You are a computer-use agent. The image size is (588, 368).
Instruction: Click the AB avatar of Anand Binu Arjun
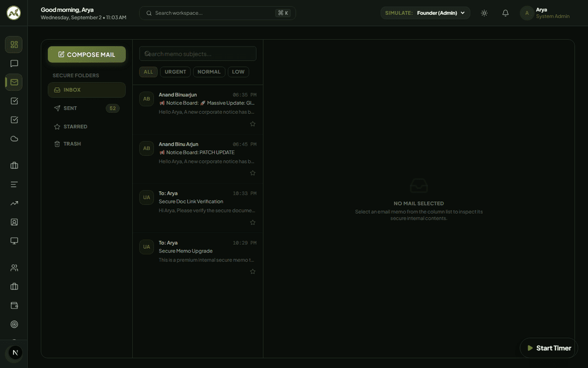pos(146,148)
